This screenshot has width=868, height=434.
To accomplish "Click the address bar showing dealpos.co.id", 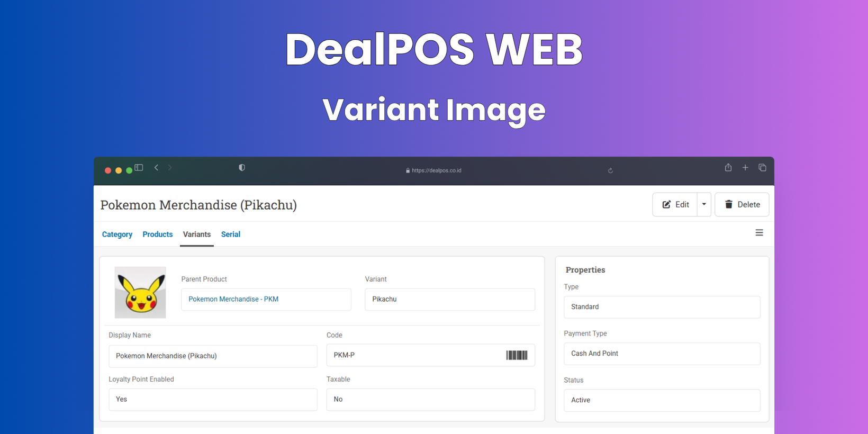I will click(433, 170).
